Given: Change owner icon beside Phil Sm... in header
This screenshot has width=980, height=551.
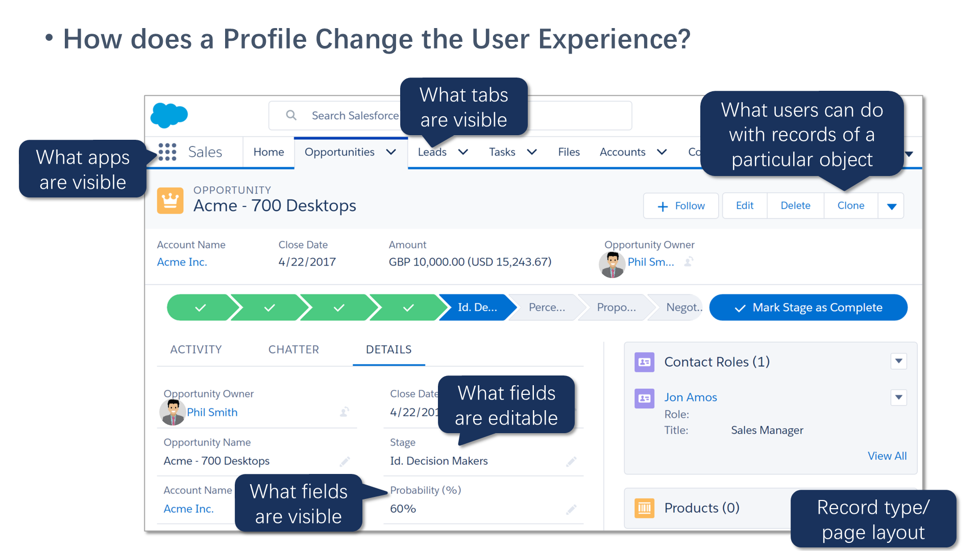Looking at the screenshot, I should (x=689, y=261).
